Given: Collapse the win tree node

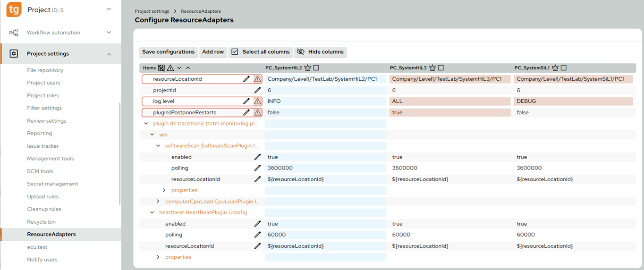Looking at the screenshot, I should click(x=152, y=135).
